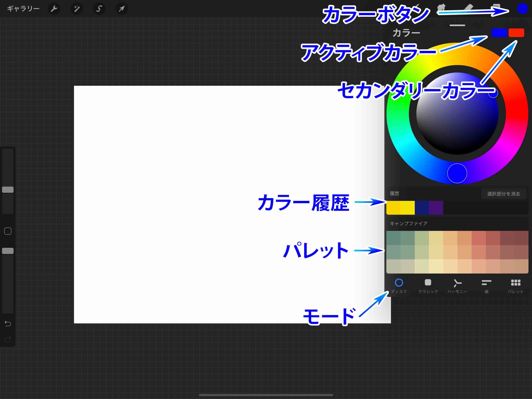Tap the square modify button in sidebar

(8, 231)
